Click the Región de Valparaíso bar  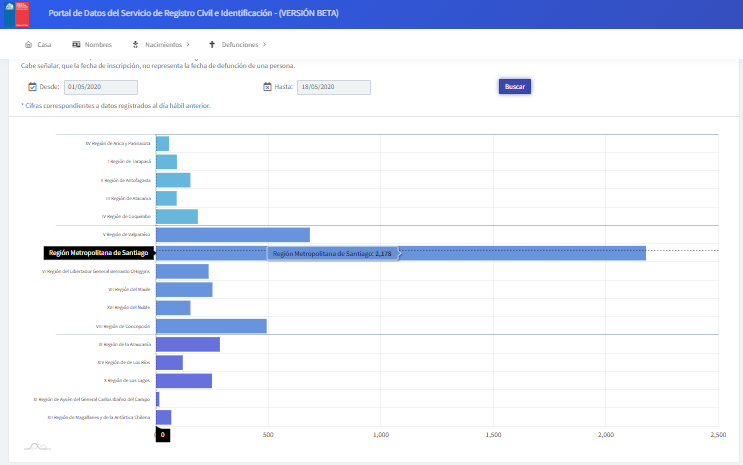point(232,235)
